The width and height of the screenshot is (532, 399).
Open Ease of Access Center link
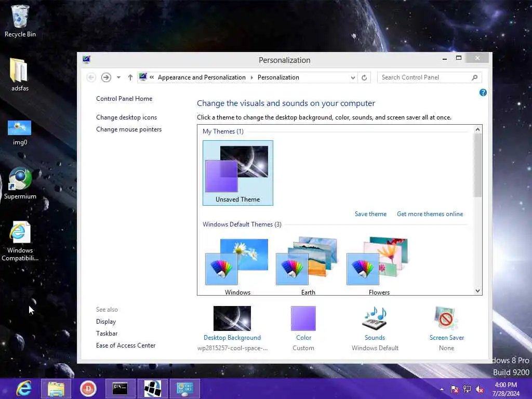pos(126,345)
